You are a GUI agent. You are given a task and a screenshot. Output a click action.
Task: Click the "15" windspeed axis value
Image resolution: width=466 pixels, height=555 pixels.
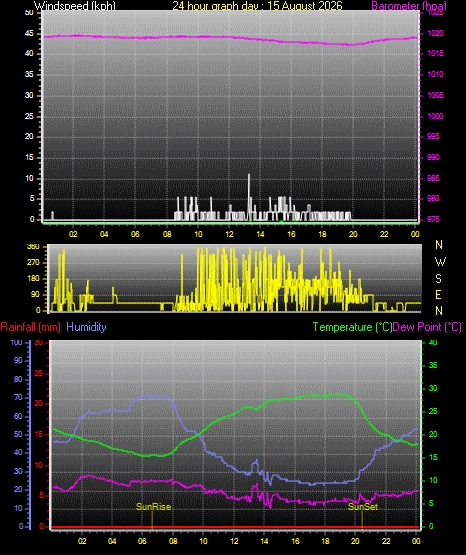29,158
